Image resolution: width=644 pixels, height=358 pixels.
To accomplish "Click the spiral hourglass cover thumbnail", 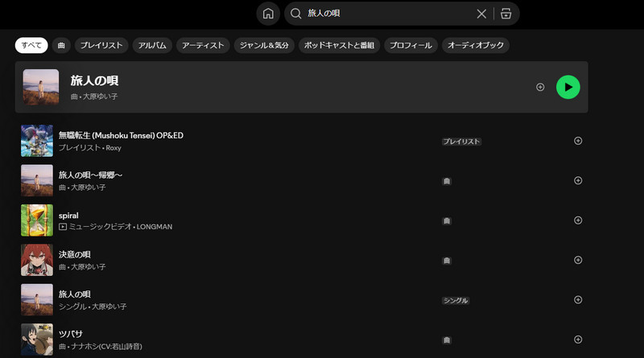I will tap(37, 220).
